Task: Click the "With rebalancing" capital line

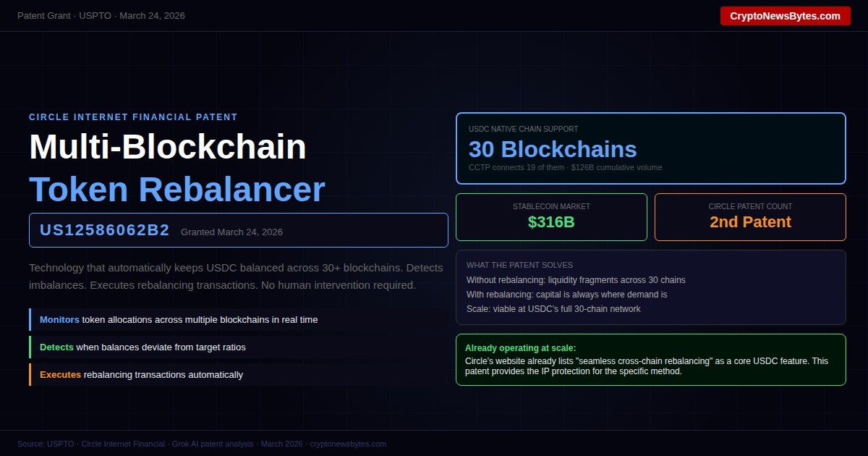Action: (566, 295)
